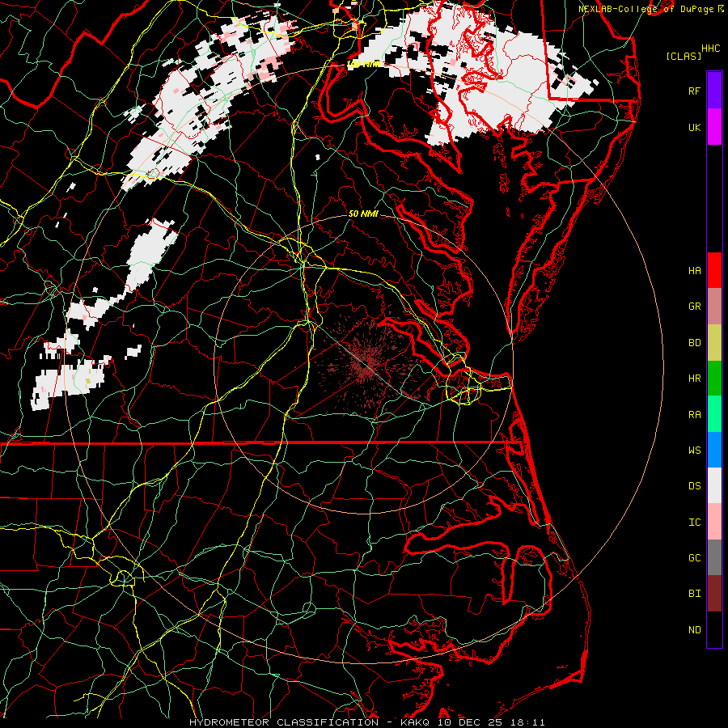
Task: Click the BI brown legend swatch
Action: tap(714, 594)
